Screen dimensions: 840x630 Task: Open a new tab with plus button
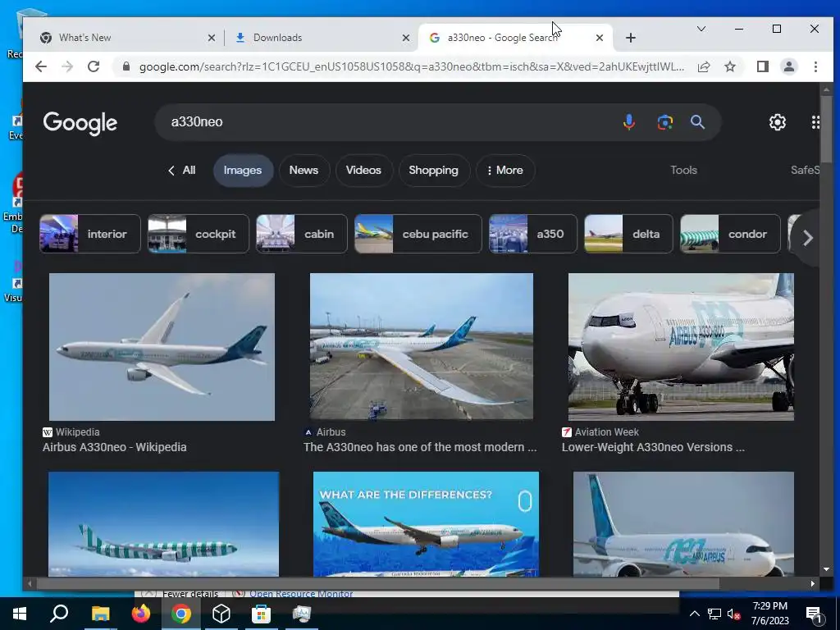click(631, 38)
